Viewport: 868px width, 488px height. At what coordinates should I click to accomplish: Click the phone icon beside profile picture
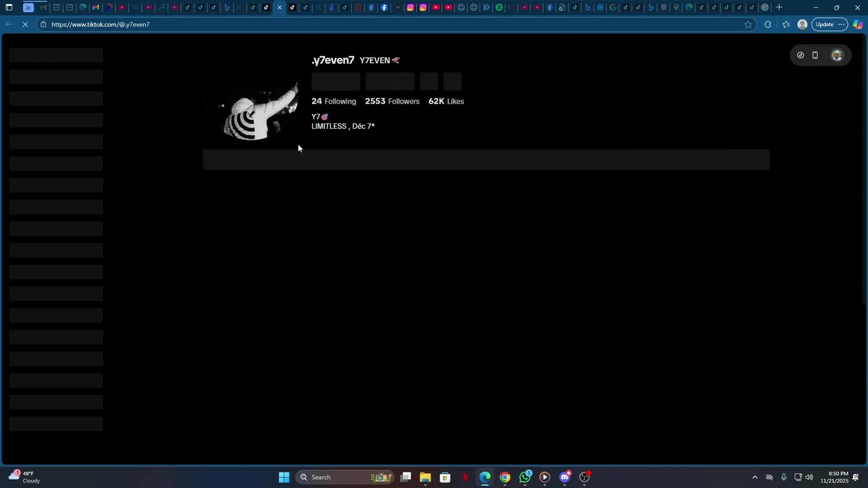[x=815, y=56]
